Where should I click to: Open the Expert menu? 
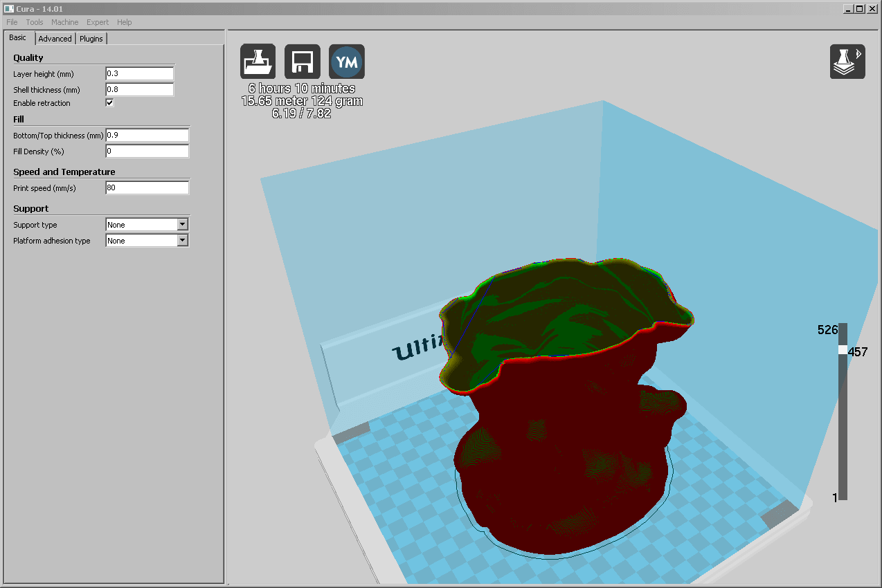coord(98,22)
